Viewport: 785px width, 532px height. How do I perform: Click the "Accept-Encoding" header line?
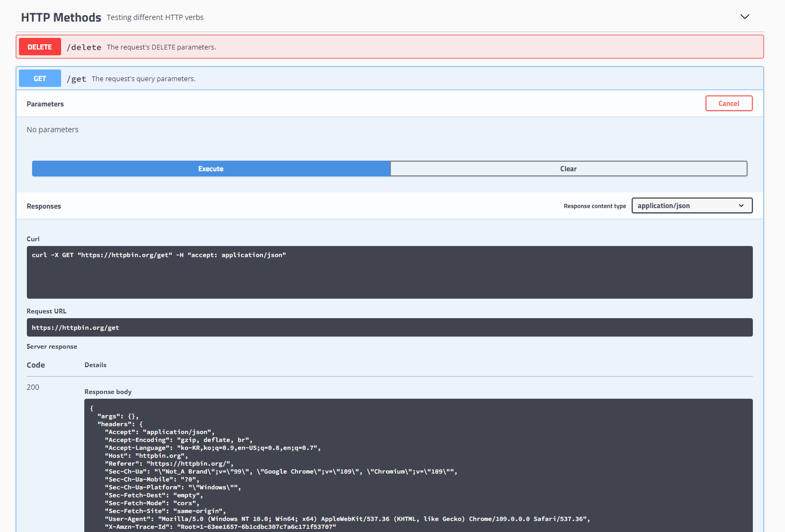pos(179,440)
